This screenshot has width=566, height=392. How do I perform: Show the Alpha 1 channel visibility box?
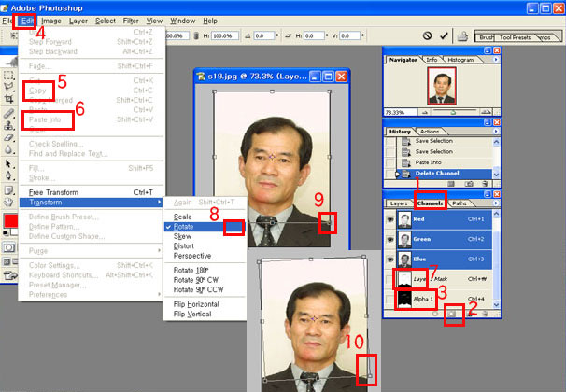390,299
